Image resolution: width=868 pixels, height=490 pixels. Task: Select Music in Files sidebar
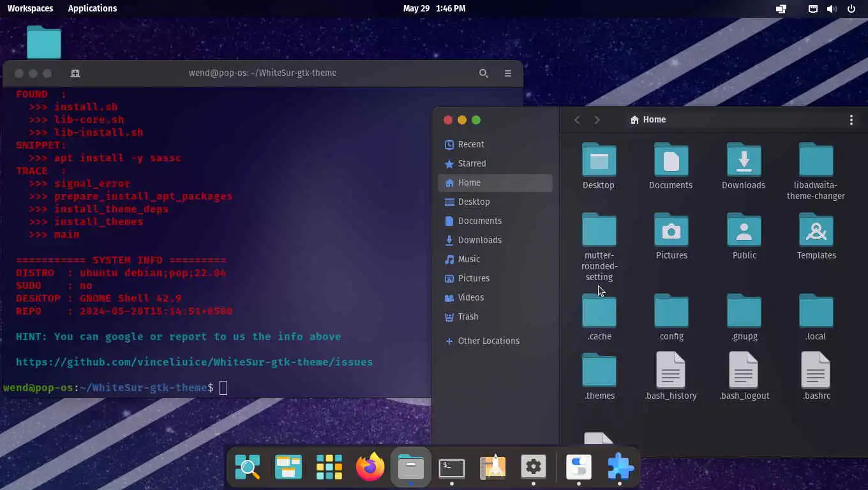495,259
